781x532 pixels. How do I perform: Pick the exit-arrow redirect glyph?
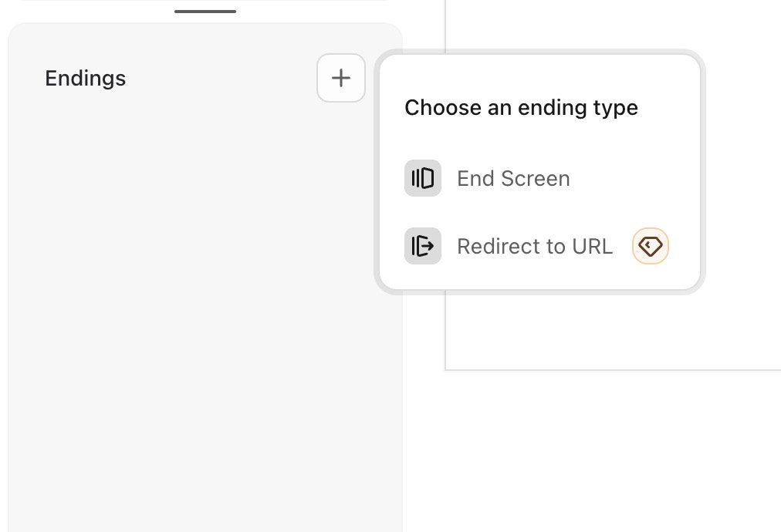click(x=422, y=246)
